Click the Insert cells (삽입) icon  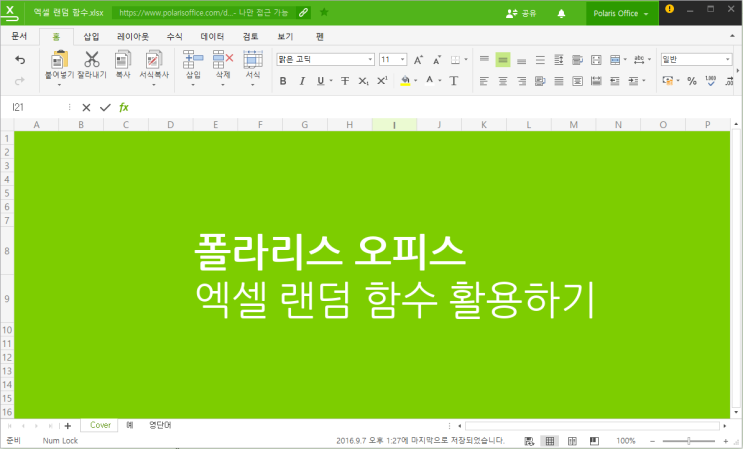pos(193,60)
